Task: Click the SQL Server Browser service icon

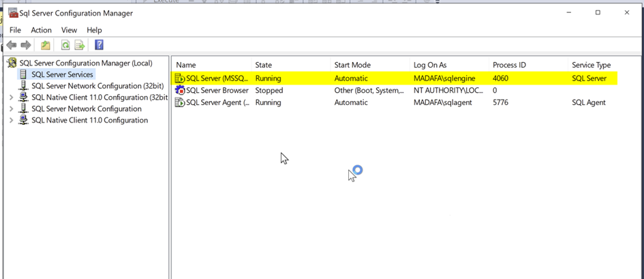Action: 180,91
